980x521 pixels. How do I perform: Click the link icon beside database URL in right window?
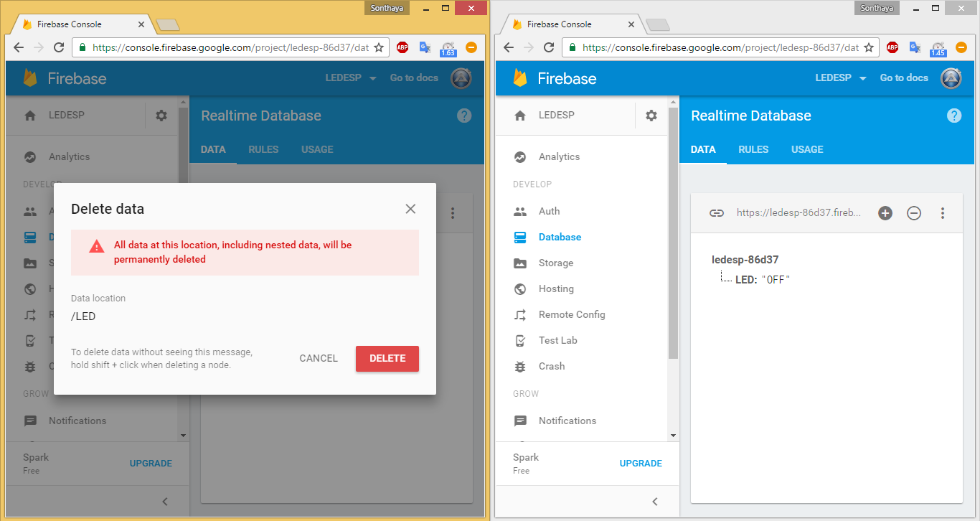point(717,213)
